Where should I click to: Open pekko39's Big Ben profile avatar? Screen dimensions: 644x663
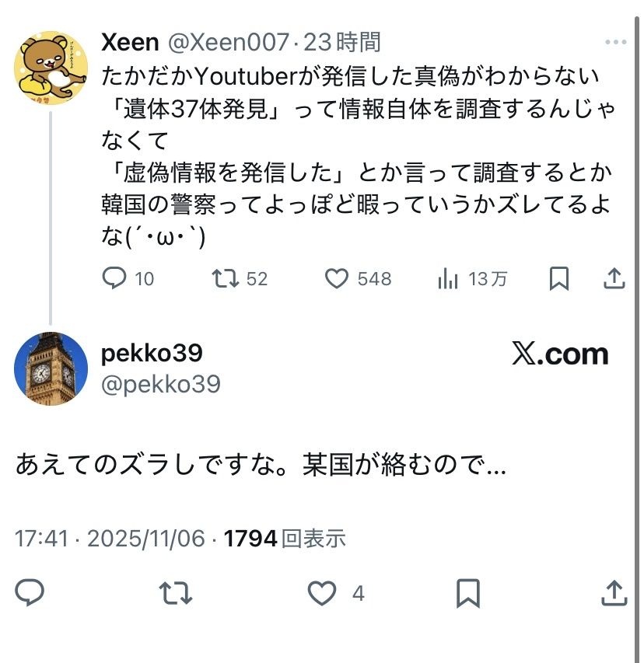(51, 368)
